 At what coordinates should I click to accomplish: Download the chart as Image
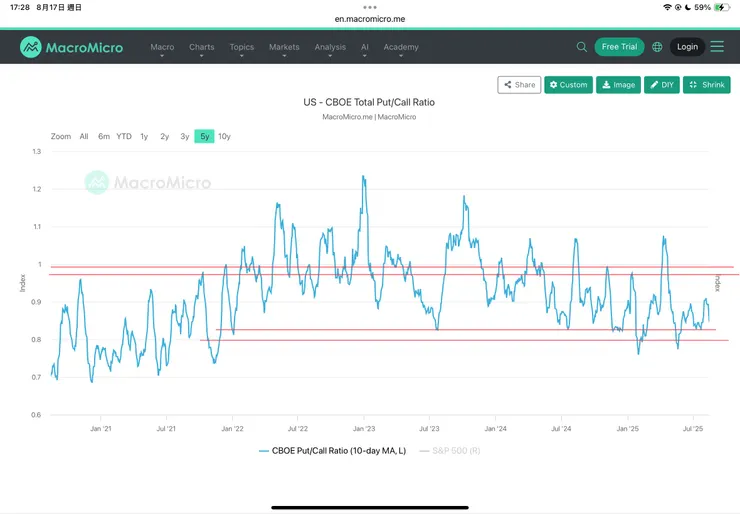point(618,85)
